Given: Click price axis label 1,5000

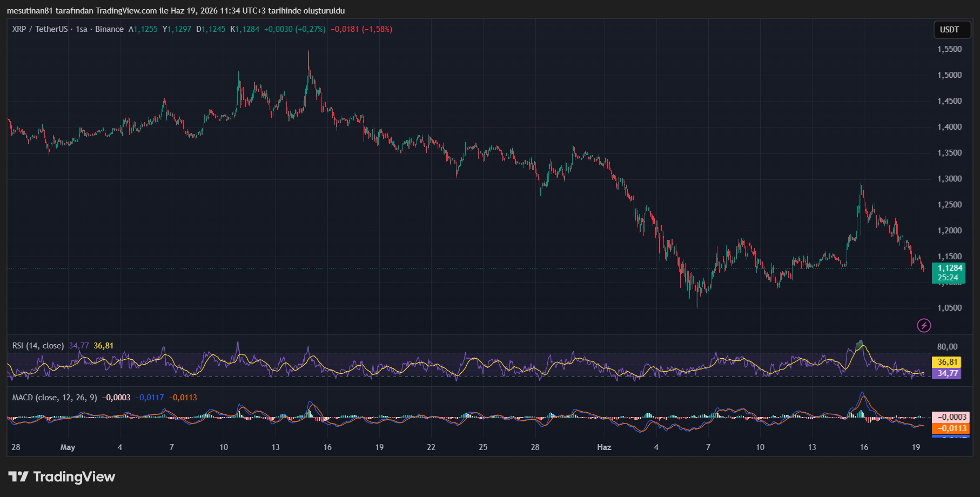Looking at the screenshot, I should (949, 75).
